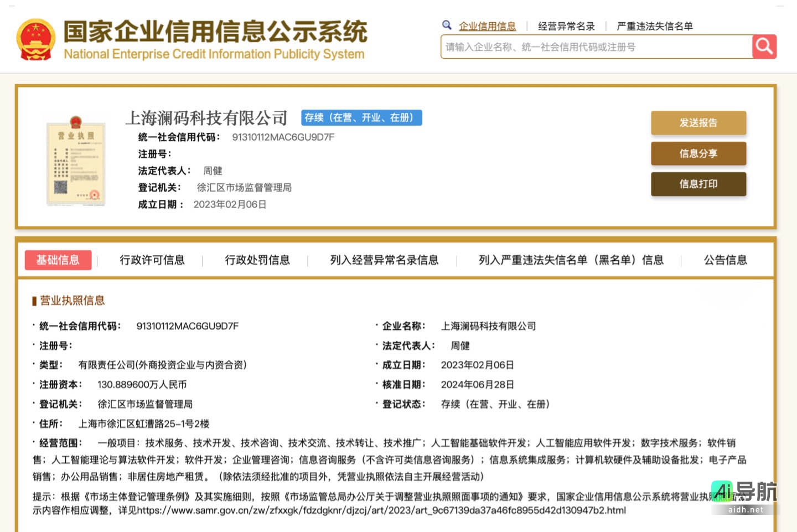Click the national emblem logo
Viewport: 797px width, 532px height.
coord(36,39)
